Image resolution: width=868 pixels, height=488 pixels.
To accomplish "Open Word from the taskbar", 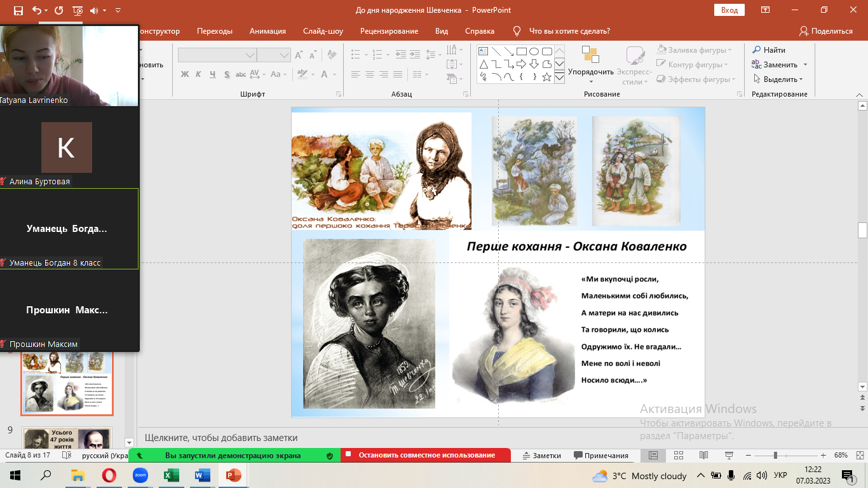I will [x=203, y=475].
